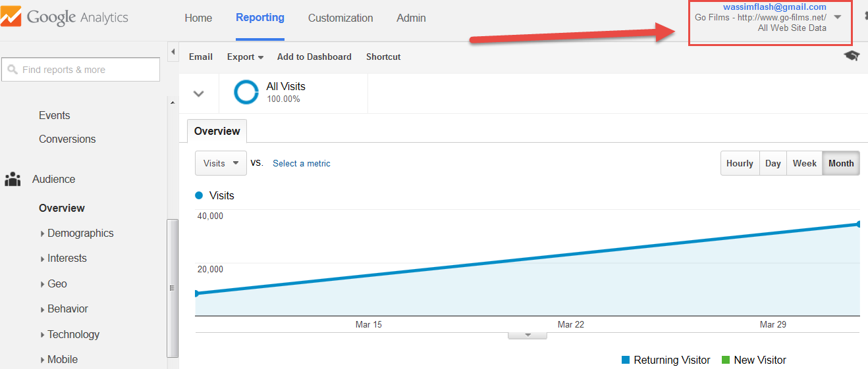The height and width of the screenshot is (369, 868).
Task: Expand the Geo sidebar item
Action: [53, 284]
